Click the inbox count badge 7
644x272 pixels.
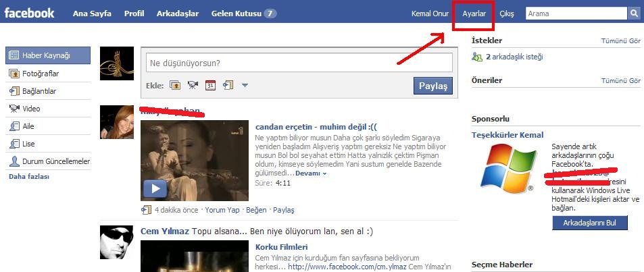[x=270, y=13]
